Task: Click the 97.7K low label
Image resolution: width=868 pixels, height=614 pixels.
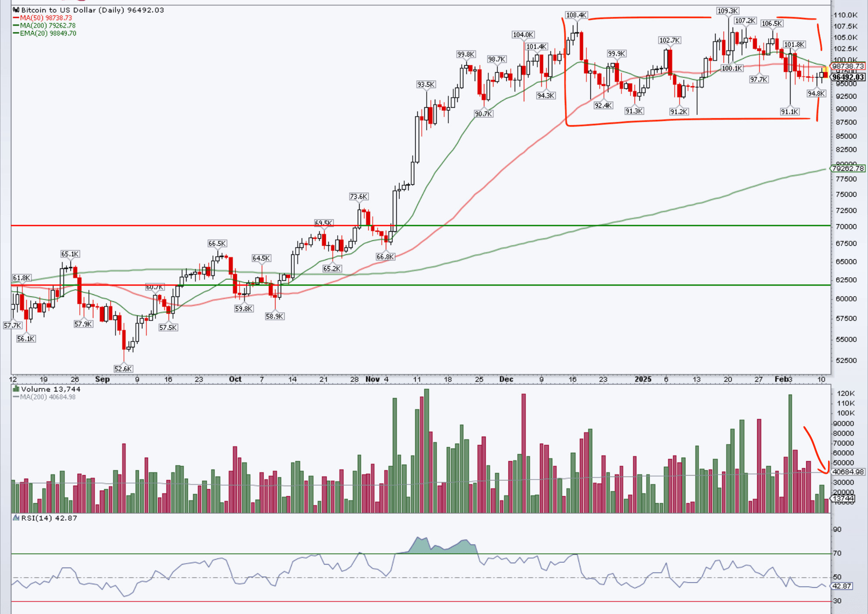Action: [x=759, y=79]
